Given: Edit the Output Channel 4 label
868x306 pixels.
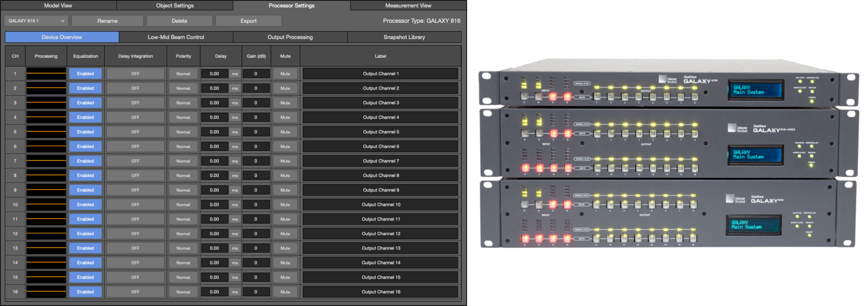Looking at the screenshot, I should pyautogui.click(x=381, y=117).
